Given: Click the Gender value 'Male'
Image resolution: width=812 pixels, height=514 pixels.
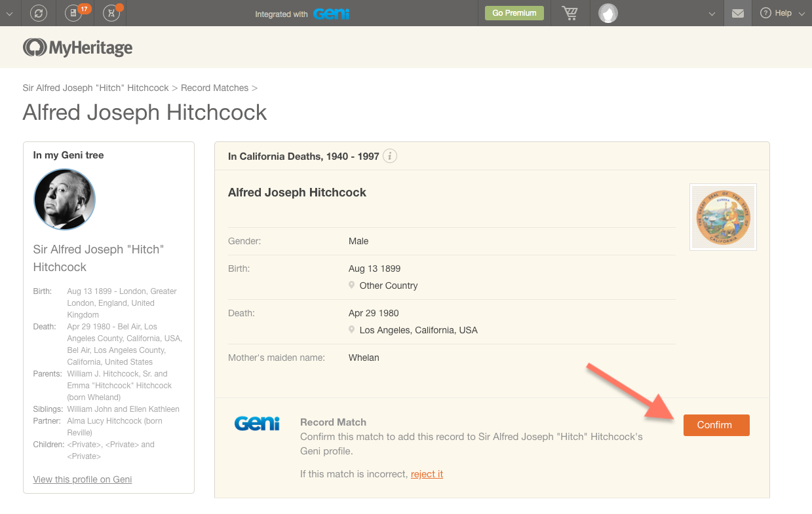Looking at the screenshot, I should (358, 241).
